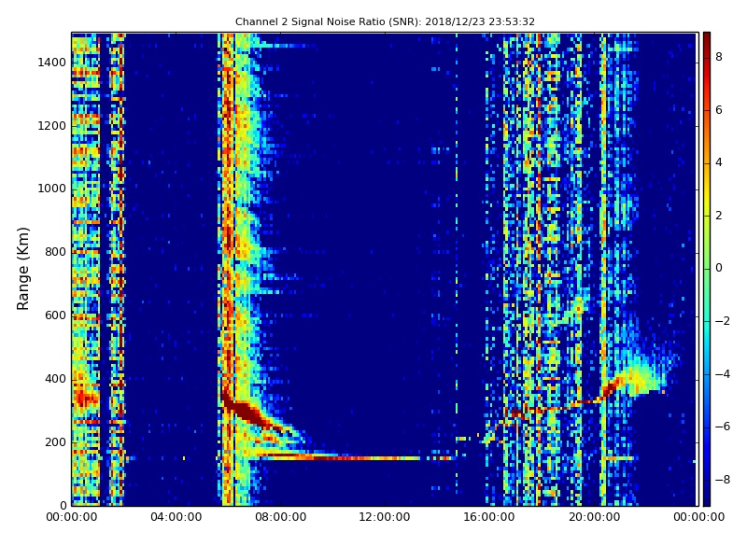Image resolution: width=747 pixels, height=560 pixels.
Task: Click the colorbar label −2
Action: click(x=723, y=321)
